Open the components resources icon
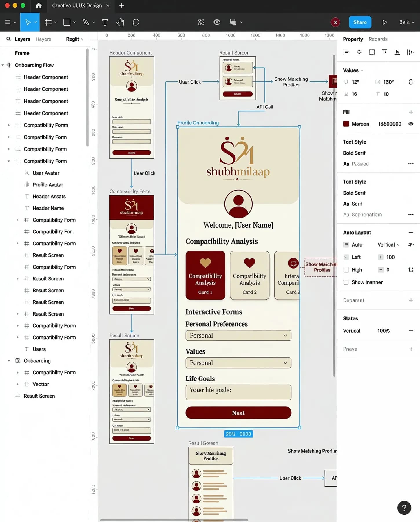This screenshot has height=522, width=420. pyautogui.click(x=201, y=22)
